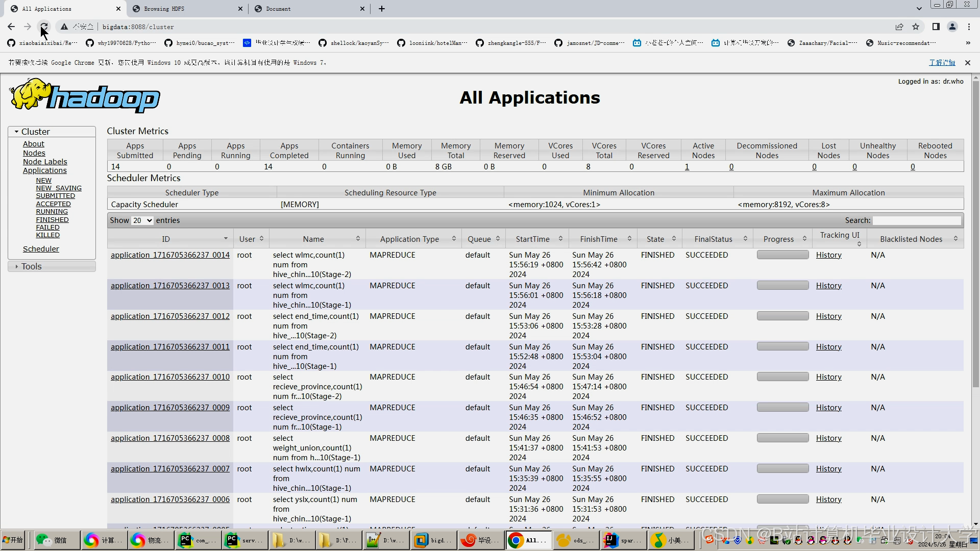Collapse the Cluster sidebar section

[x=35, y=132]
